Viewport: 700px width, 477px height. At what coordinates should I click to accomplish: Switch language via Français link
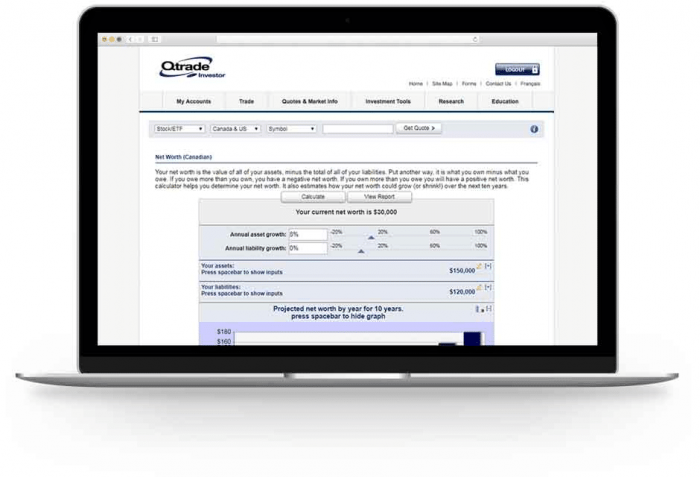pyautogui.click(x=530, y=84)
